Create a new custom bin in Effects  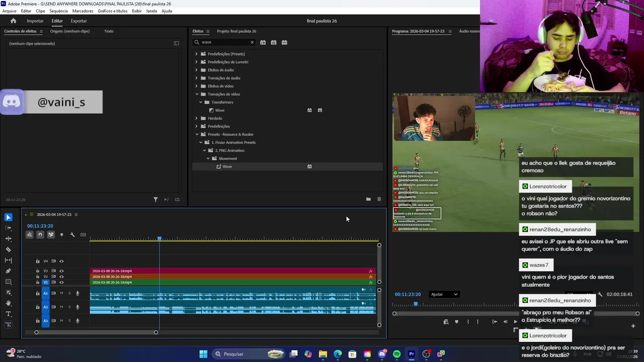click(x=368, y=199)
